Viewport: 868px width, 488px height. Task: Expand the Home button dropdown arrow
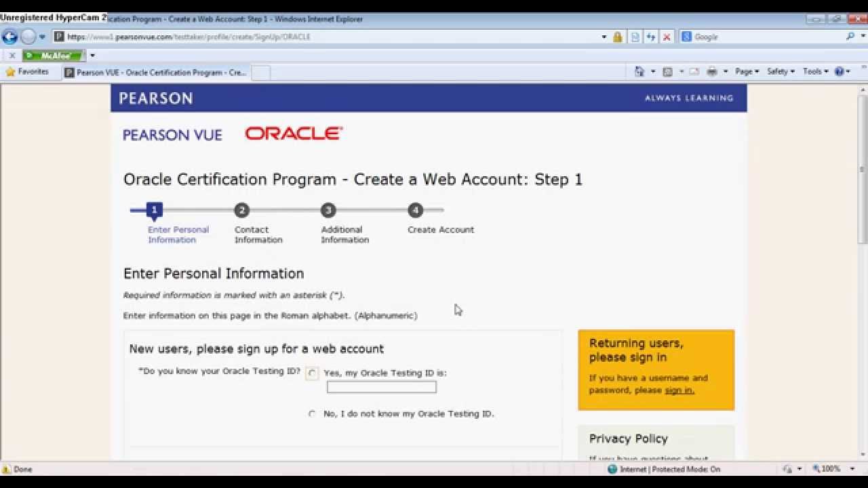tap(653, 72)
